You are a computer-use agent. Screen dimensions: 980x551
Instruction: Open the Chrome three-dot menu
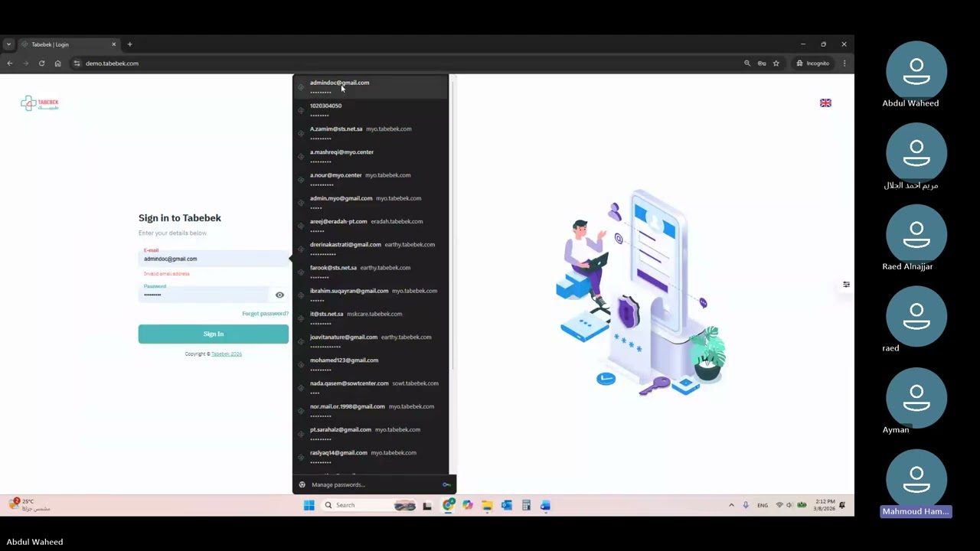coord(844,64)
